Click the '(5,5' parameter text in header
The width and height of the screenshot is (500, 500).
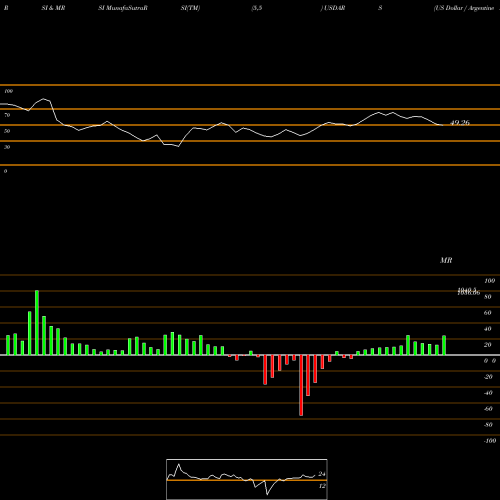[x=257, y=8]
